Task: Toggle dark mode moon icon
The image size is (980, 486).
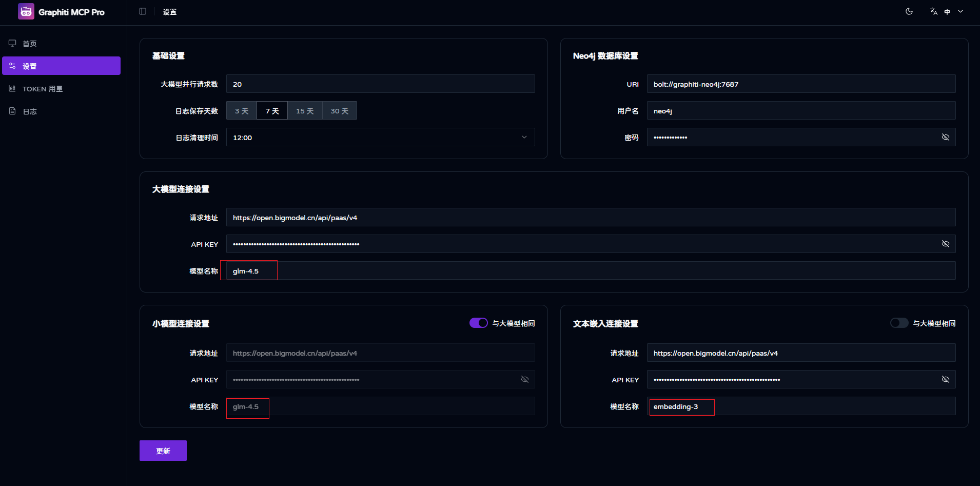Action: click(x=909, y=11)
